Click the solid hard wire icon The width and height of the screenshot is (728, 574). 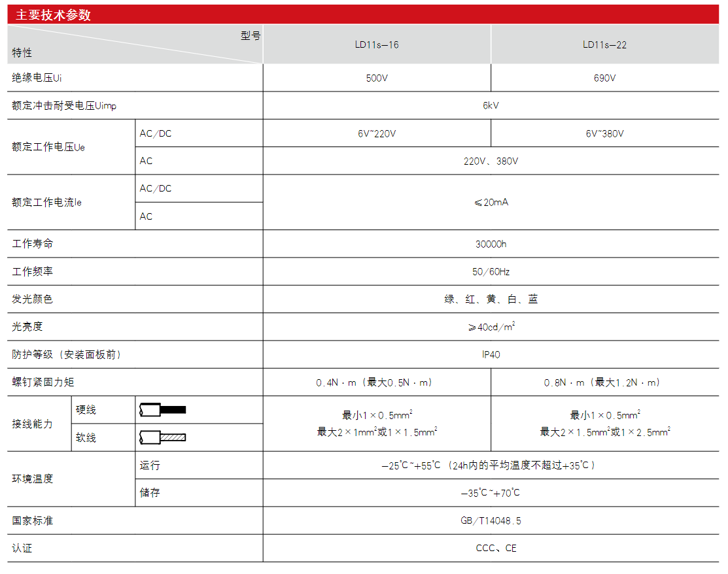pyautogui.click(x=163, y=410)
